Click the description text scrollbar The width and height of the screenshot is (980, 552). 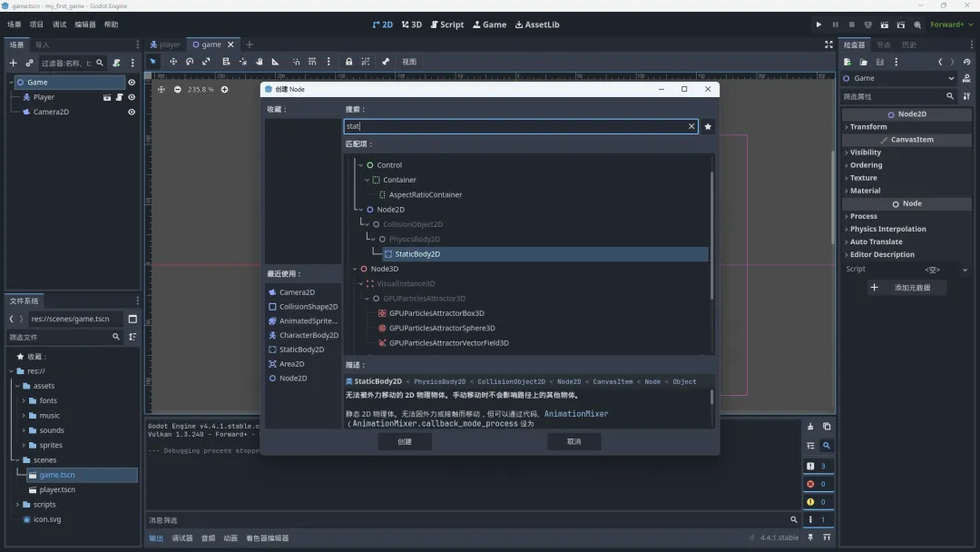click(711, 398)
